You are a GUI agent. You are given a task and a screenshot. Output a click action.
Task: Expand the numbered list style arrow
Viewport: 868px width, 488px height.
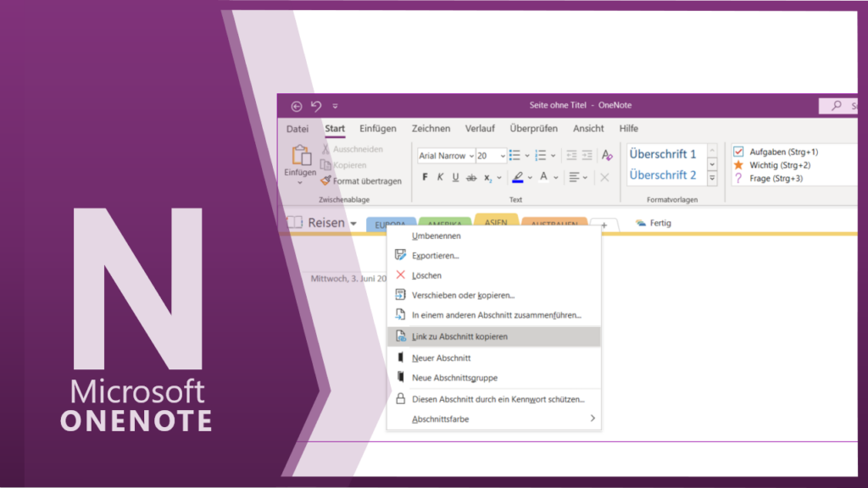click(x=553, y=156)
